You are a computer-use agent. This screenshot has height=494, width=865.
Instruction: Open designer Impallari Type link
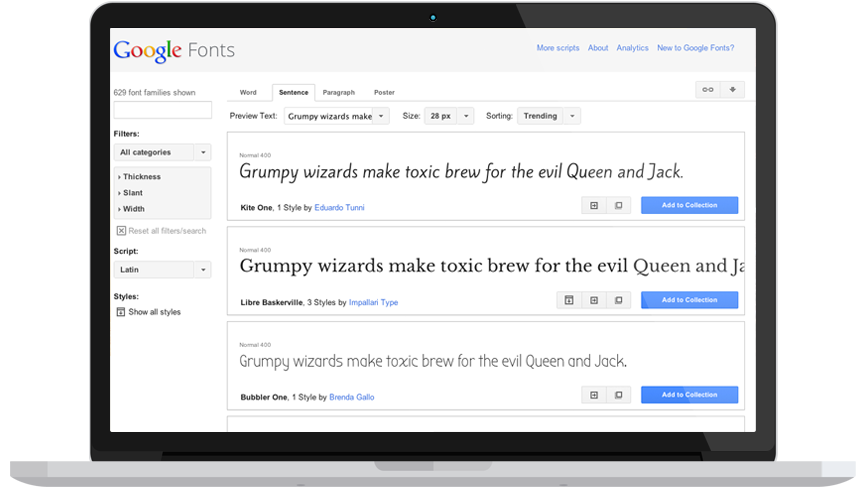coord(373,302)
